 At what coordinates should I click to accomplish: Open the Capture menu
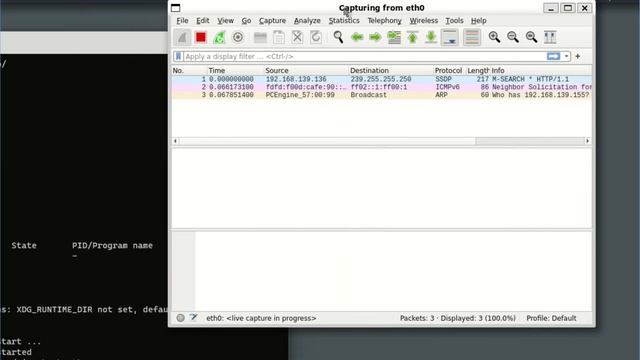point(272,20)
